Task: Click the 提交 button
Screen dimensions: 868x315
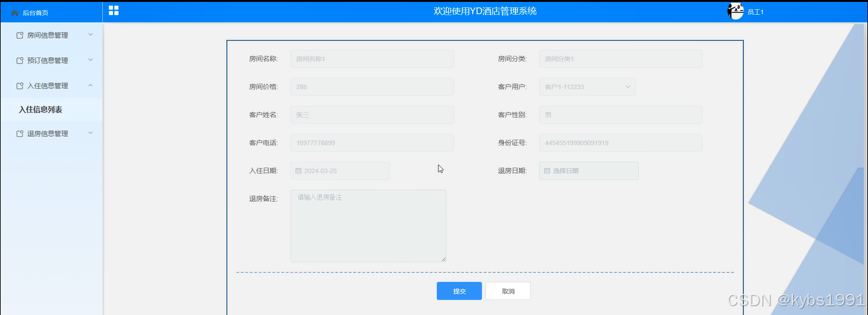Action: coord(459,292)
